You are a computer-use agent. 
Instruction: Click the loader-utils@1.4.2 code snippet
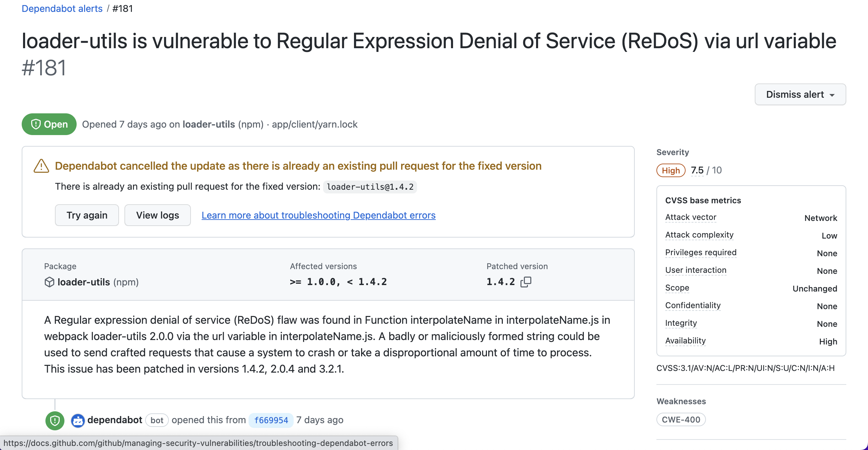pos(370,187)
